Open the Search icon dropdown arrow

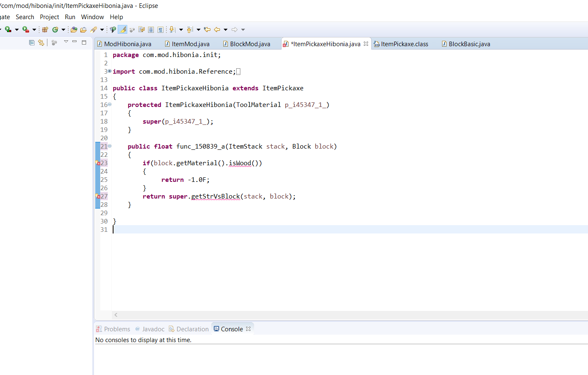[x=102, y=30]
